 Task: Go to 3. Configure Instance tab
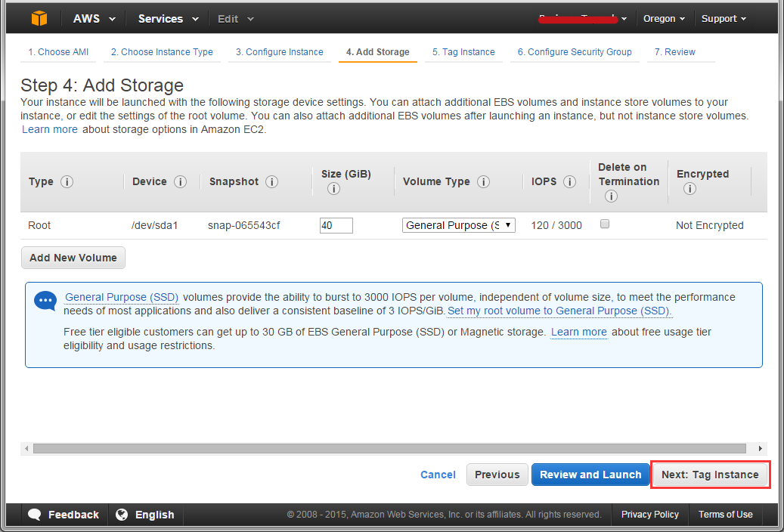[280, 52]
